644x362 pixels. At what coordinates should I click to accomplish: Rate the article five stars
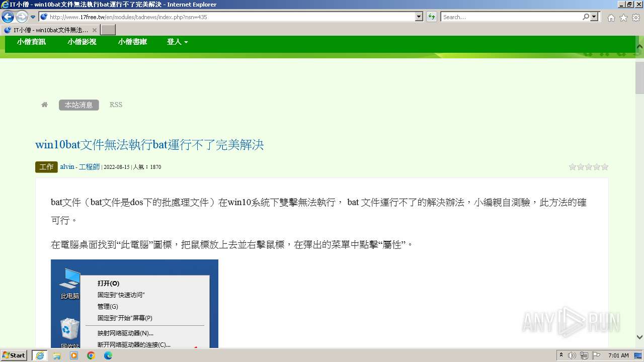tap(605, 167)
